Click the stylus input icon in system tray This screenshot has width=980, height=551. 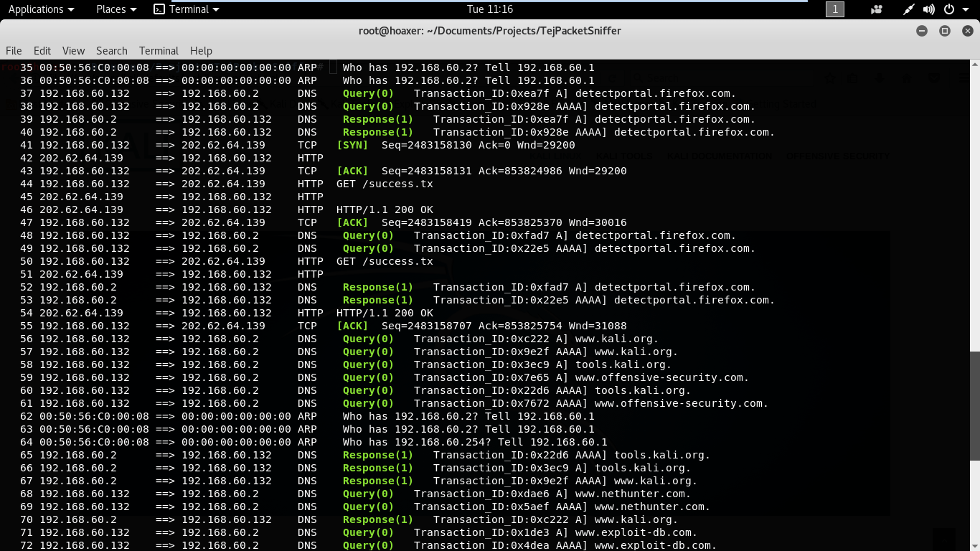pos(909,9)
